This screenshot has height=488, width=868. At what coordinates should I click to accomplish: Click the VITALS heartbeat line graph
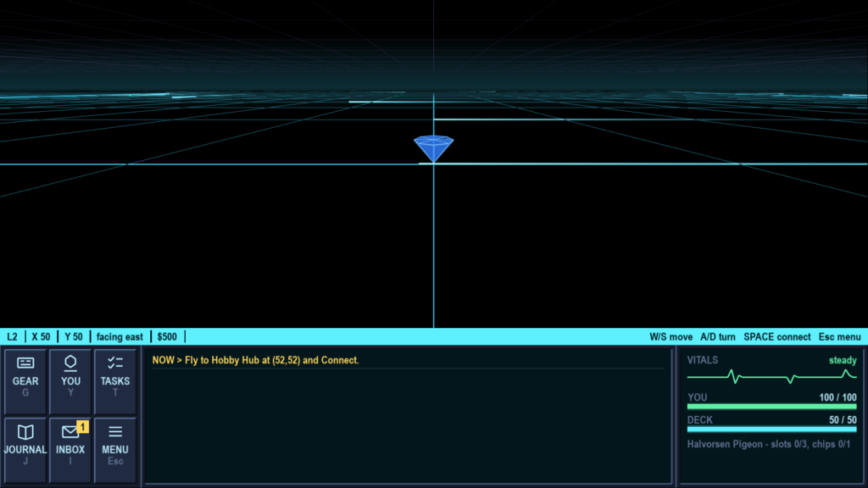click(771, 377)
